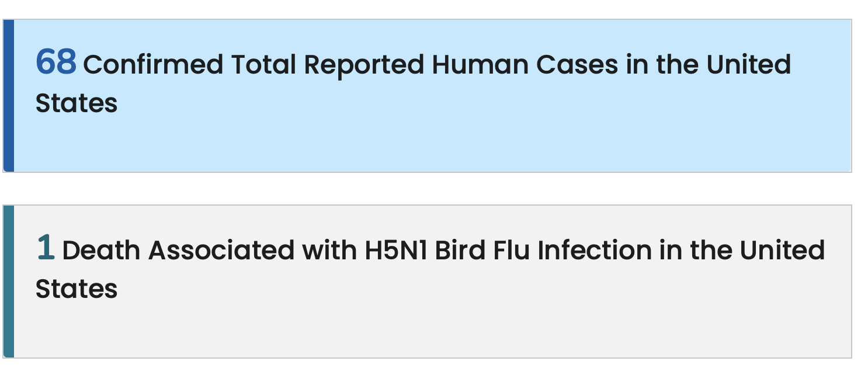Click empty area of light blue cases card
The height and width of the screenshot is (375, 868).
pos(432,143)
